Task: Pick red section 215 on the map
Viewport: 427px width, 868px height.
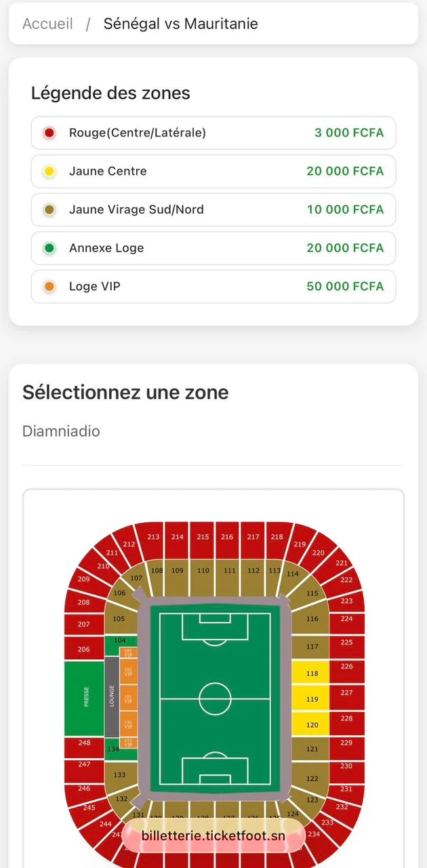Action: click(x=203, y=536)
